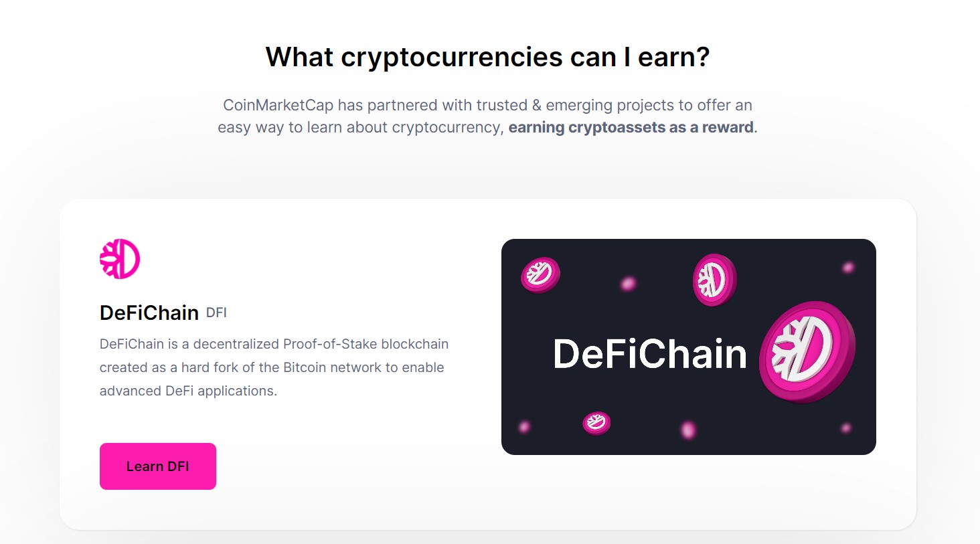Open the Learn DFI button

(x=158, y=466)
